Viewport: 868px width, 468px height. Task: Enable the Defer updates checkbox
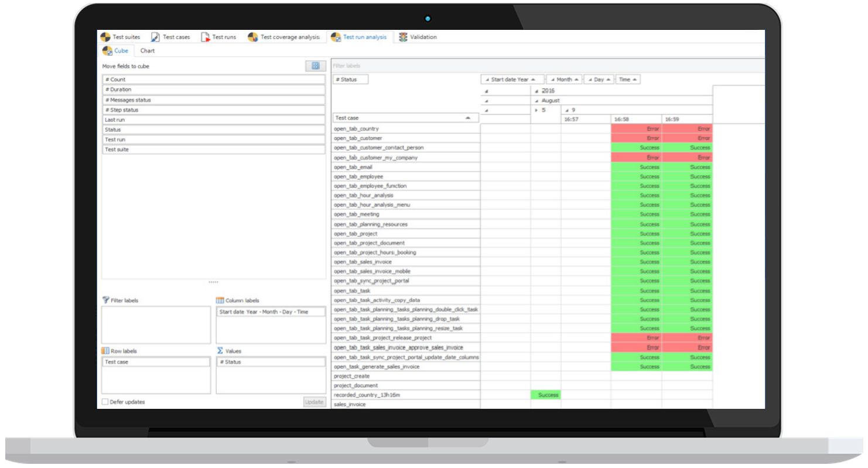coord(105,402)
